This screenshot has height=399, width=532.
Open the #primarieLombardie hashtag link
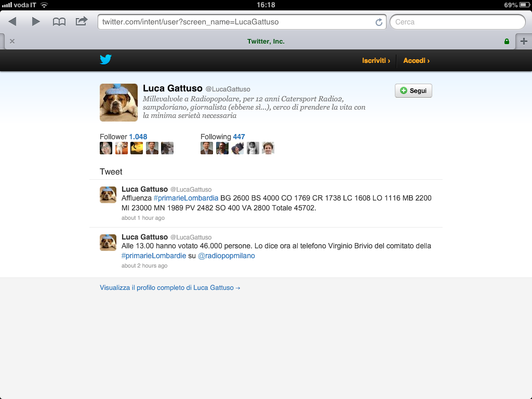[154, 256]
